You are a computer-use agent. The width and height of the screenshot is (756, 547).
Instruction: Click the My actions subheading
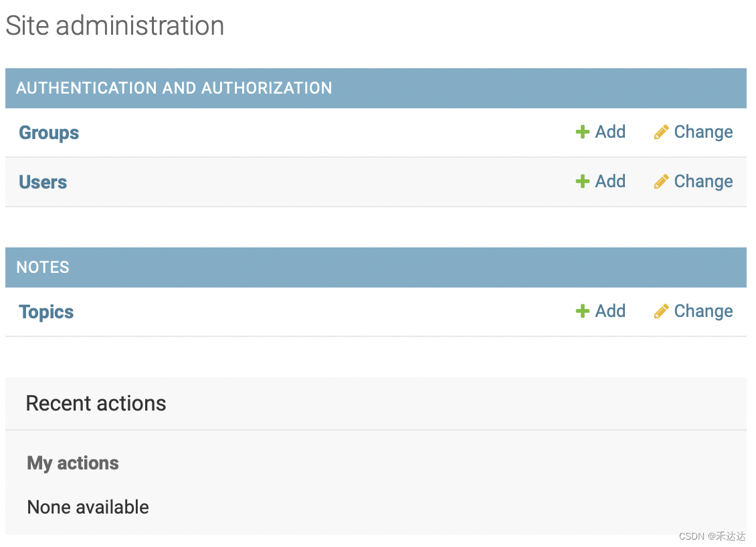[x=73, y=463]
